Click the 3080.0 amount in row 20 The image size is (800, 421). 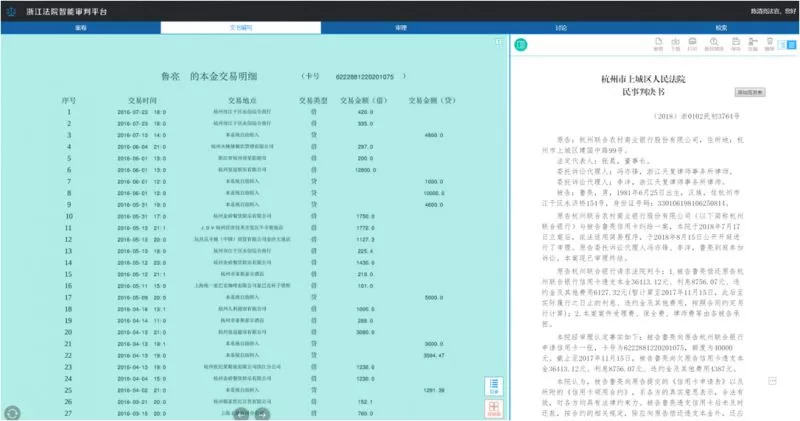pos(365,332)
